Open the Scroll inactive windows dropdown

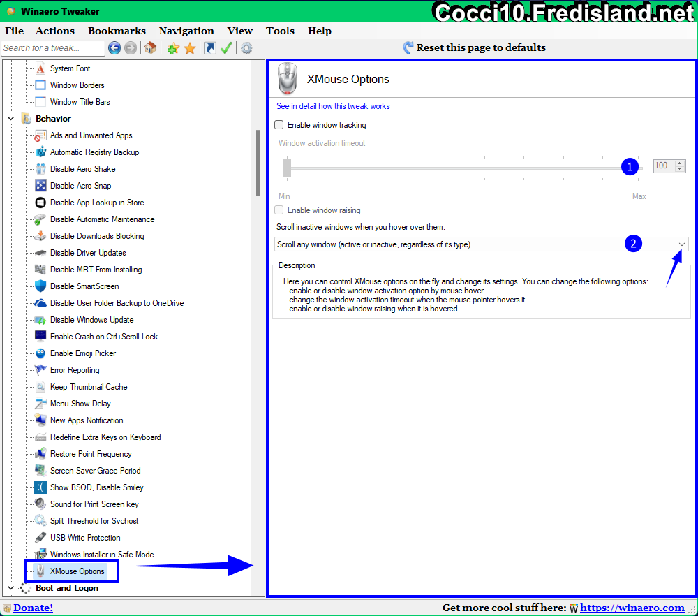(481, 244)
